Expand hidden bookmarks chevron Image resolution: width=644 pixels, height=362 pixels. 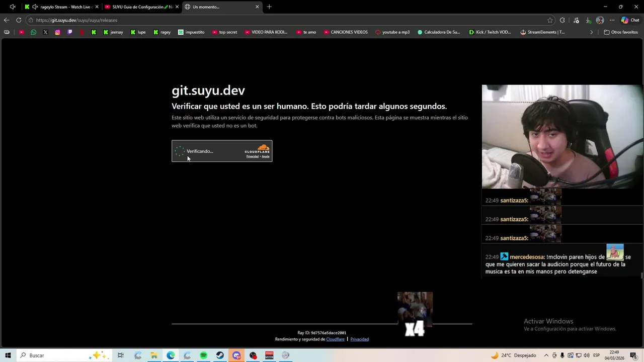(x=592, y=32)
